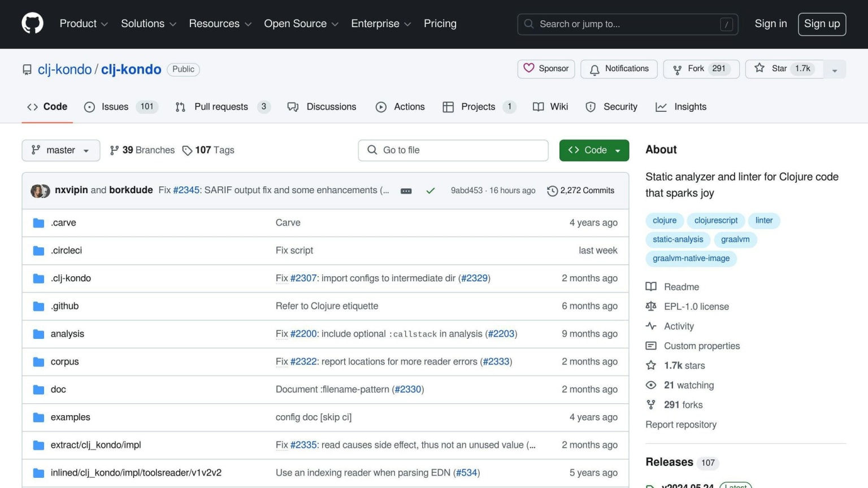Click the Sponsor button
This screenshot has width=868, height=488.
[x=546, y=69]
